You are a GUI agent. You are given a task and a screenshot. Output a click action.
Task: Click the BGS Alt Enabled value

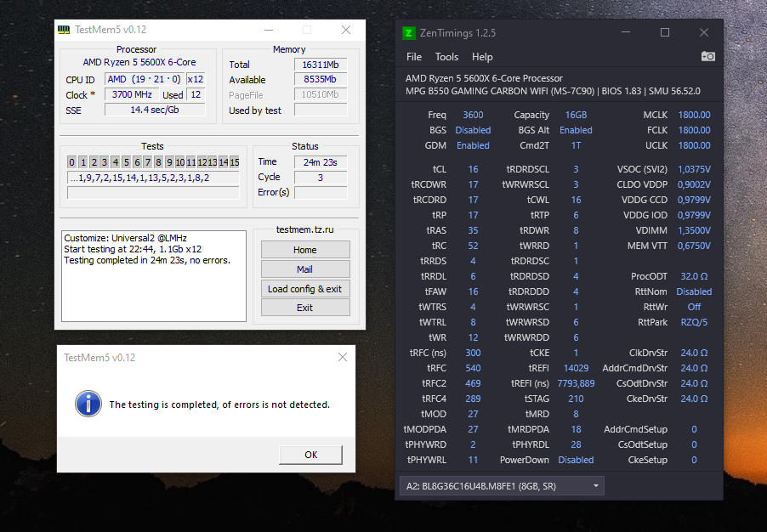click(576, 130)
